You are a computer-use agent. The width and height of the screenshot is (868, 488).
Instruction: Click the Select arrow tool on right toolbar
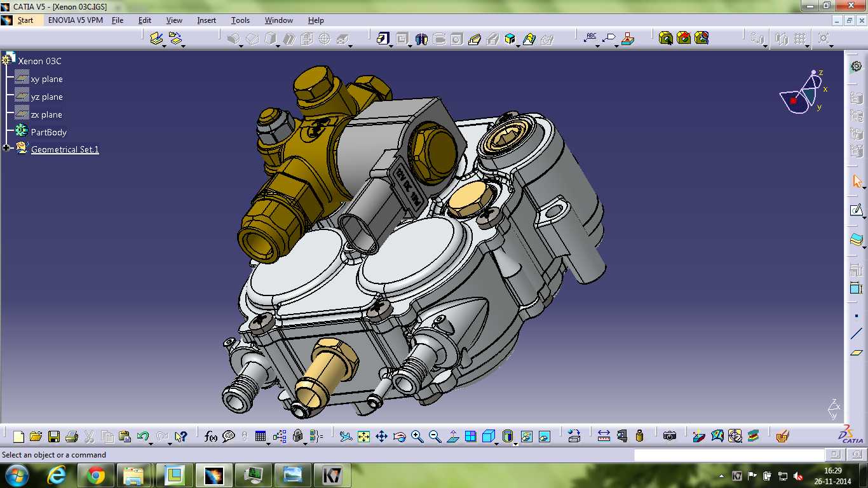pyautogui.click(x=857, y=181)
